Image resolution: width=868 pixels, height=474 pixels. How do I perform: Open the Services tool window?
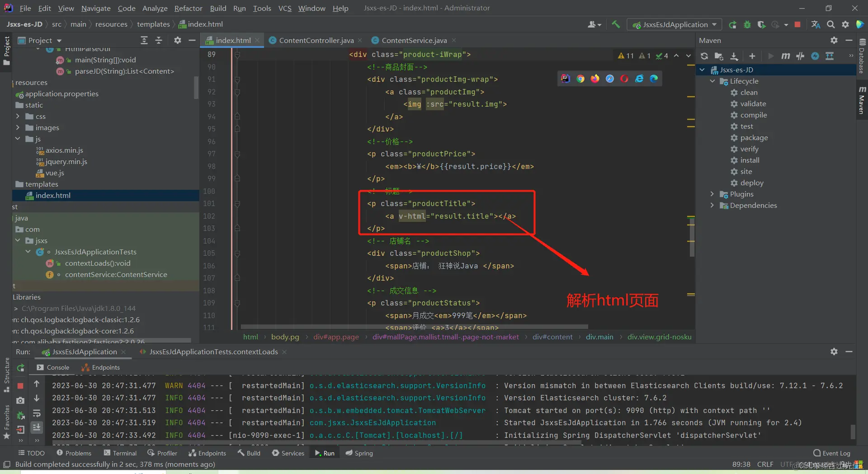coord(288,453)
